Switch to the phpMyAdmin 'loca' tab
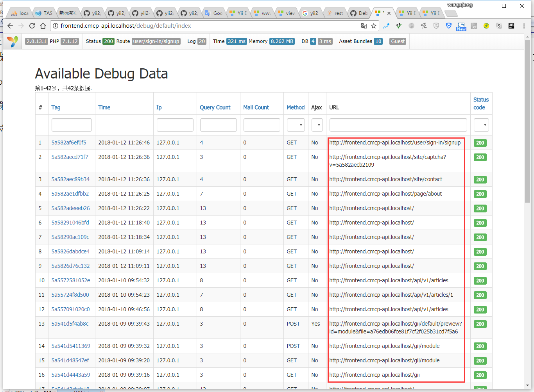This screenshot has width=534, height=392. 20,13
